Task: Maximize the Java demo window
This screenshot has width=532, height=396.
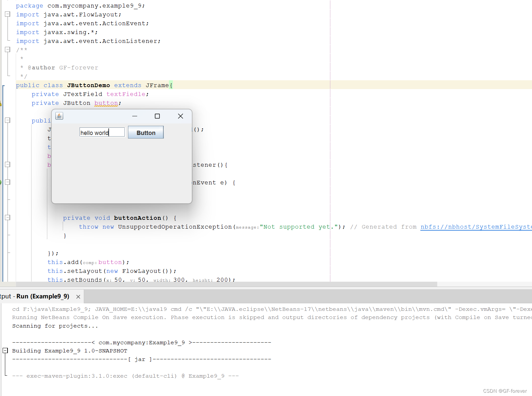Action: pyautogui.click(x=157, y=116)
